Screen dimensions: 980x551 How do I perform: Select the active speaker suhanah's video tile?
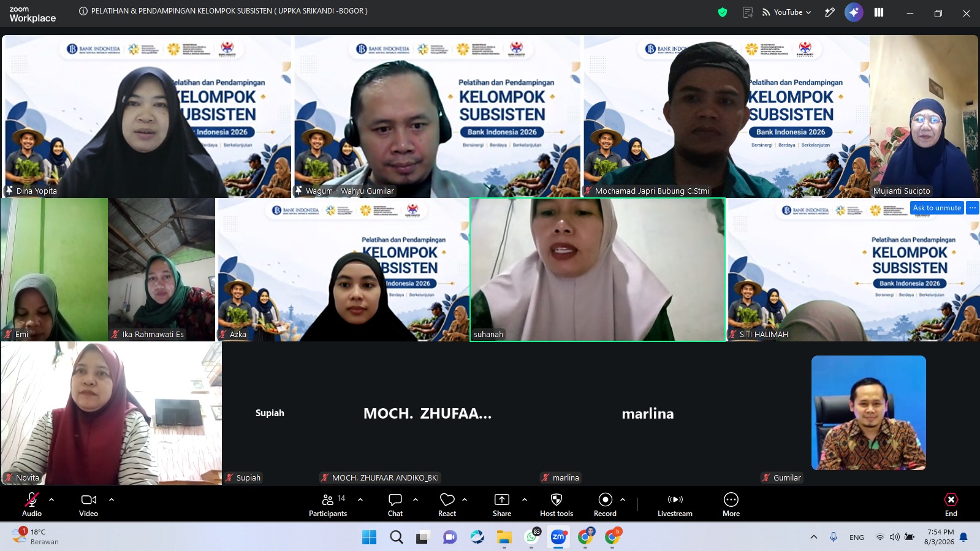pyautogui.click(x=598, y=270)
